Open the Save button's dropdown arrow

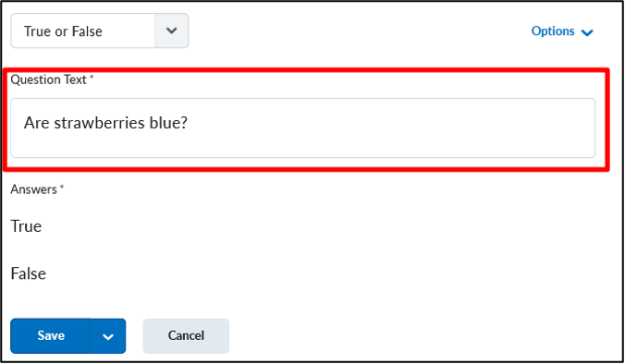[x=108, y=336]
